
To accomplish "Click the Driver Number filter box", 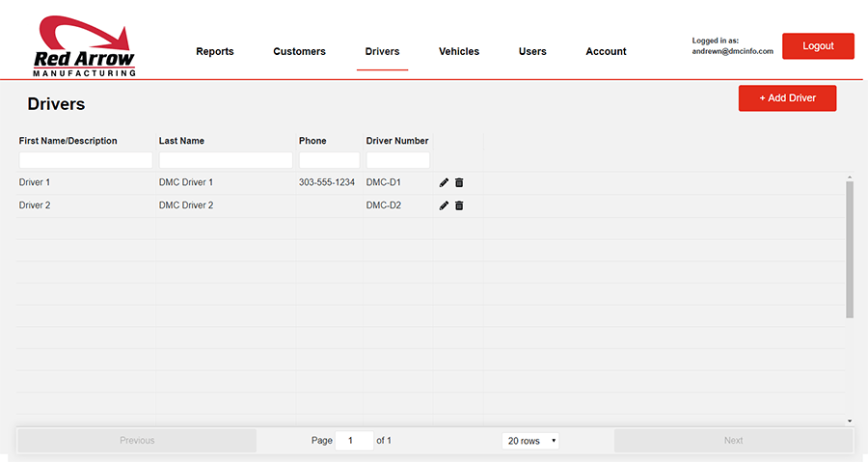I will pyautogui.click(x=397, y=160).
